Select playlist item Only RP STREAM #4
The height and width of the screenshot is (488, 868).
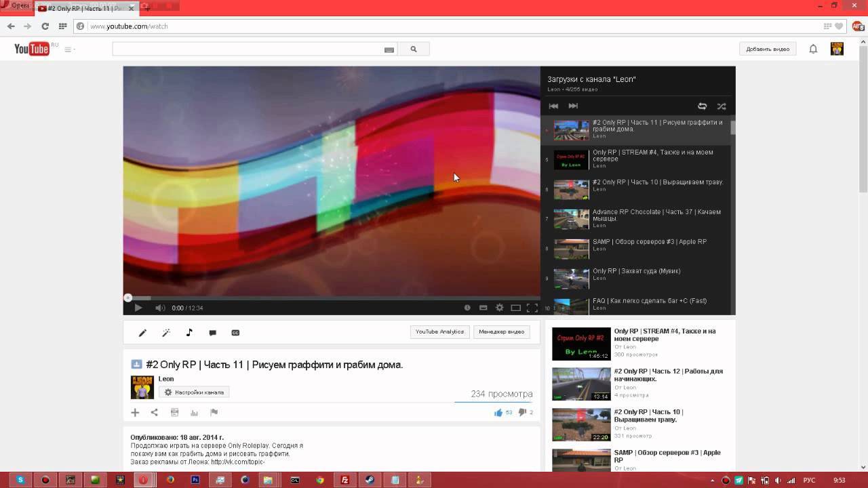(636, 159)
